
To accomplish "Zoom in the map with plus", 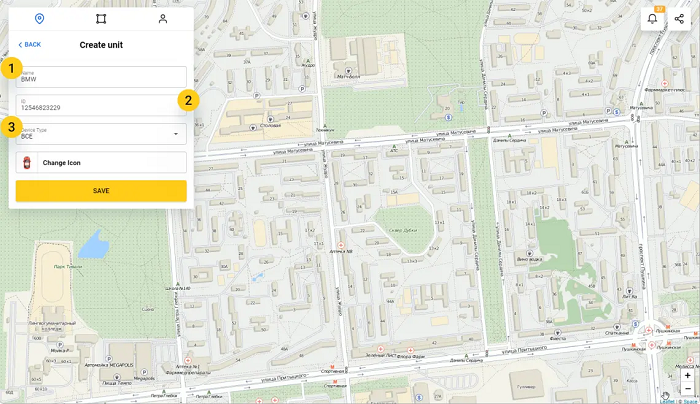I will click(687, 376).
